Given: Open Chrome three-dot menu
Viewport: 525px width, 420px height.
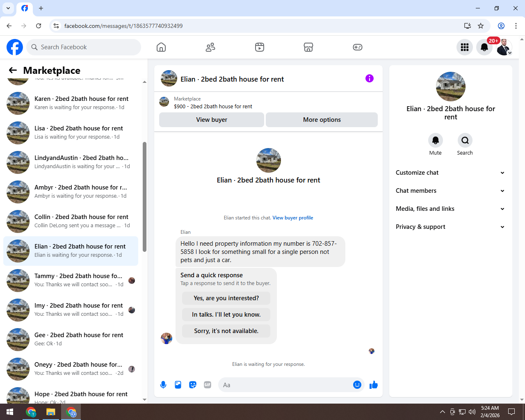Looking at the screenshot, I should coord(516,26).
